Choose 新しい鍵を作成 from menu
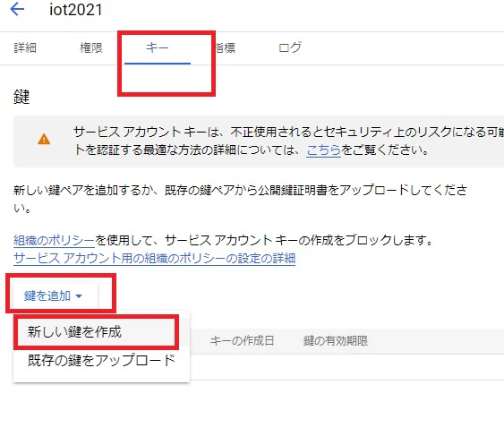The width and height of the screenshot is (504, 445). tap(101, 332)
